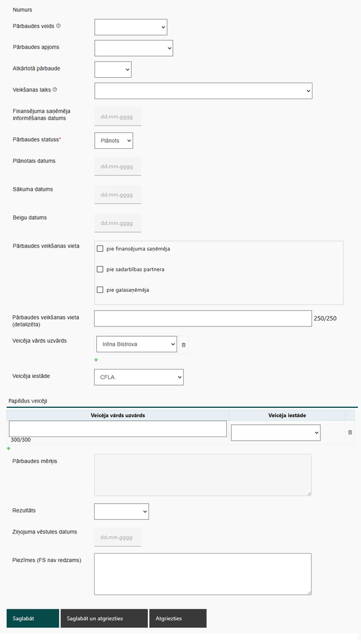Screen dimensions: 361x644
Task: Click the Saglabāt button
Action: (33, 618)
